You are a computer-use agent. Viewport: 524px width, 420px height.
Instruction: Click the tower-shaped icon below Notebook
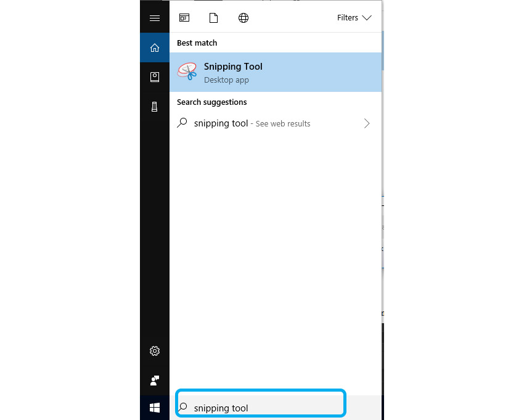click(155, 107)
